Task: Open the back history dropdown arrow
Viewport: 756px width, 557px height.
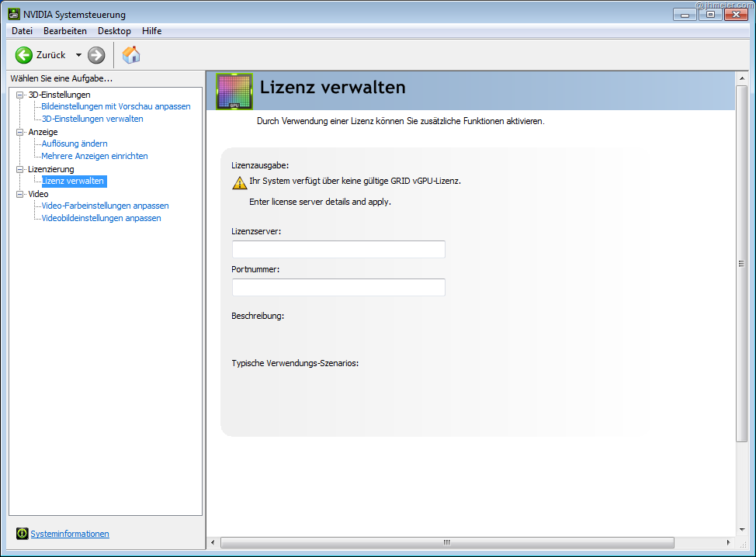Action: pos(78,55)
